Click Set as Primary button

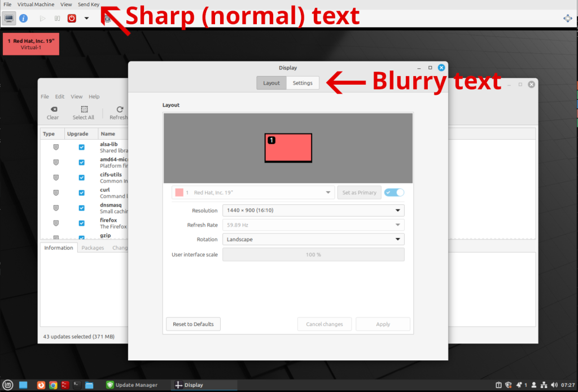[x=359, y=192]
